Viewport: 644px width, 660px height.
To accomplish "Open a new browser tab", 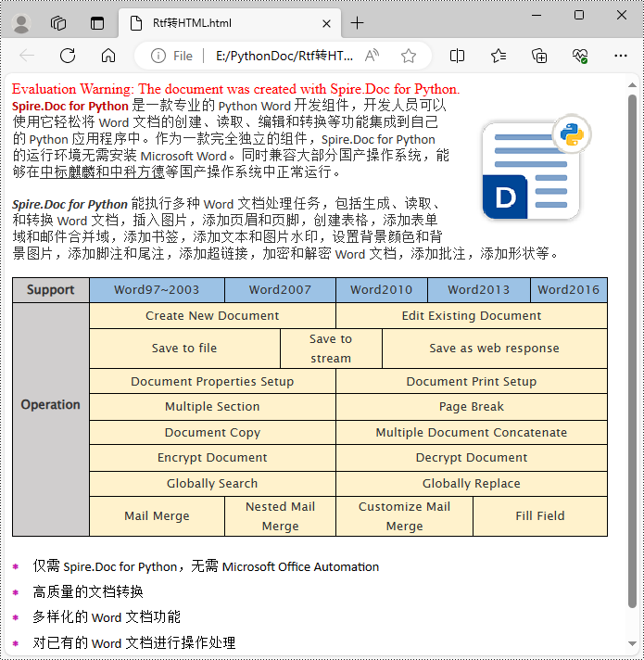I will point(357,23).
